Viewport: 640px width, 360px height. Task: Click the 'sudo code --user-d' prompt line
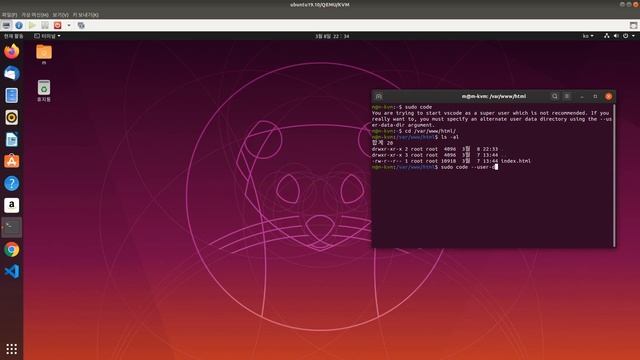(434, 167)
